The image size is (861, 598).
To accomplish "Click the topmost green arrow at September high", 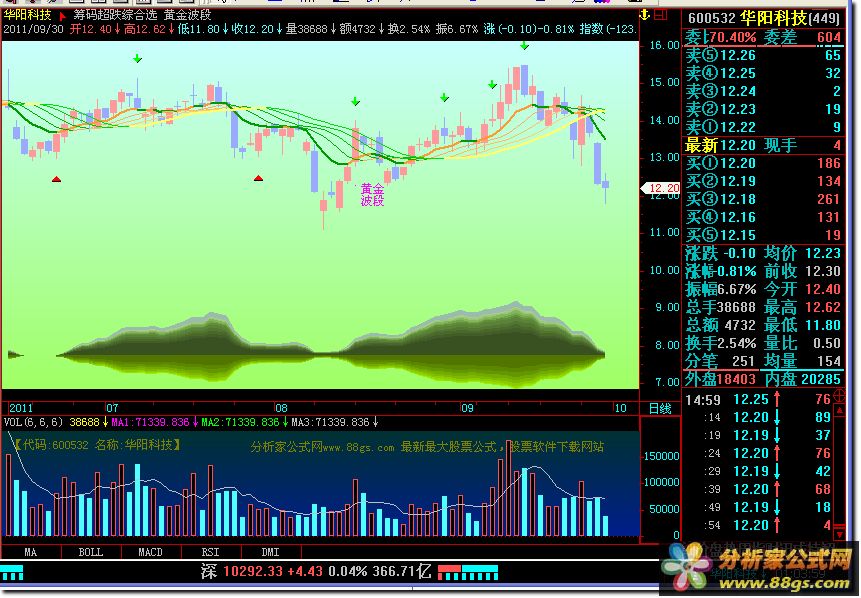I will [524, 46].
